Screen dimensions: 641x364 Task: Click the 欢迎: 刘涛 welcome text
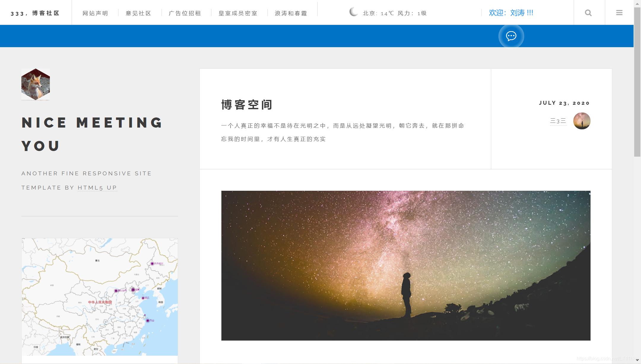(511, 13)
